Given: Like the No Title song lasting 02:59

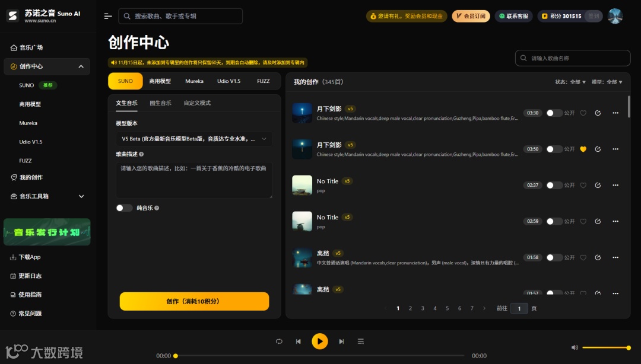Looking at the screenshot, I should pos(583,221).
